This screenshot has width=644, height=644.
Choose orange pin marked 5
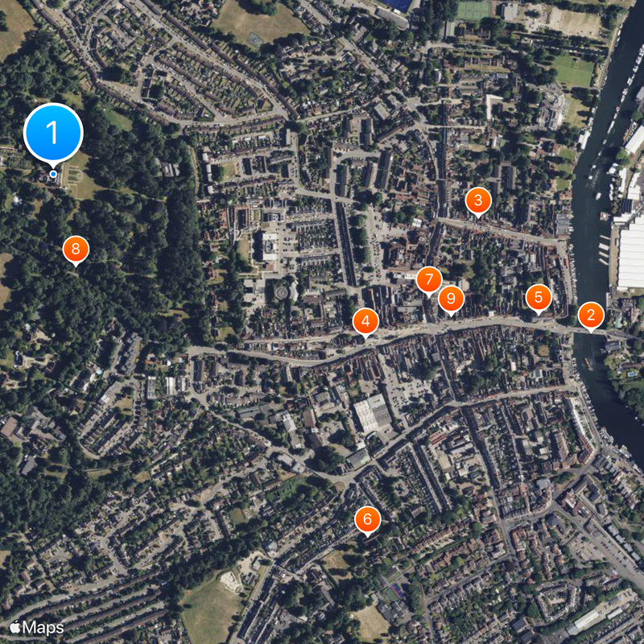(539, 298)
